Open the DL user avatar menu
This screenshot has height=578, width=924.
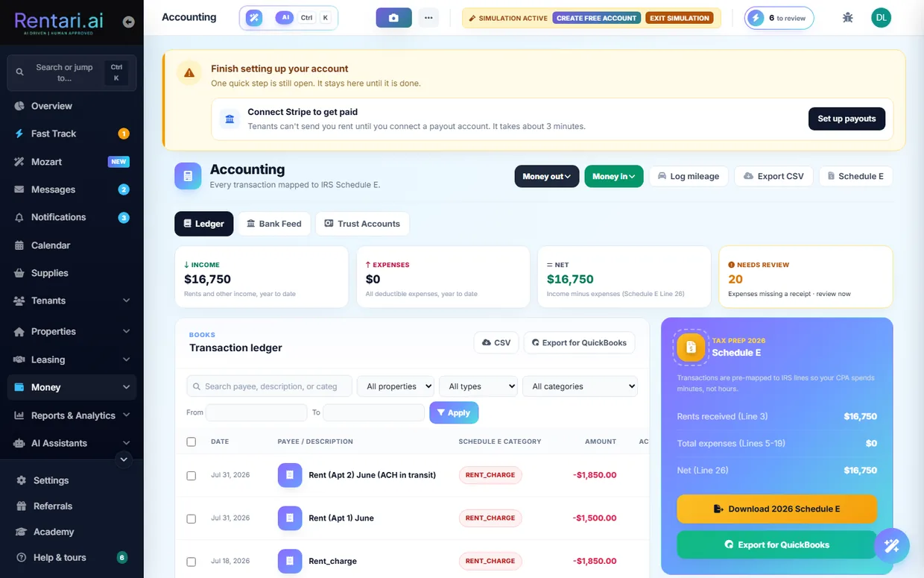(x=881, y=18)
